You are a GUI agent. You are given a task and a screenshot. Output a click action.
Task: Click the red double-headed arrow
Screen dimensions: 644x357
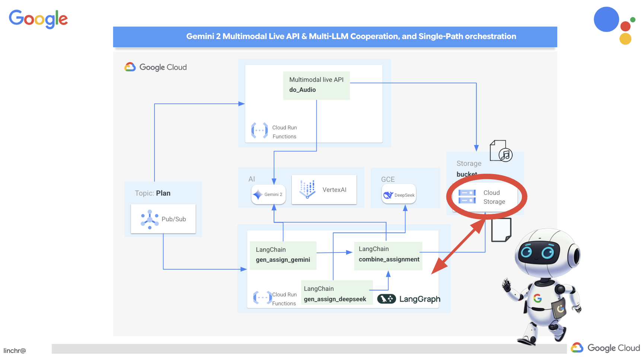(459, 247)
